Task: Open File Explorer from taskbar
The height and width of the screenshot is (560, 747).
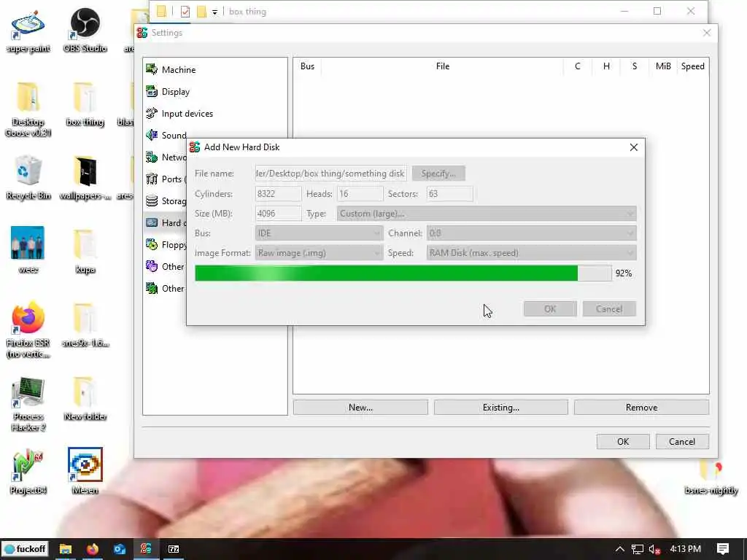Action: (x=65, y=549)
